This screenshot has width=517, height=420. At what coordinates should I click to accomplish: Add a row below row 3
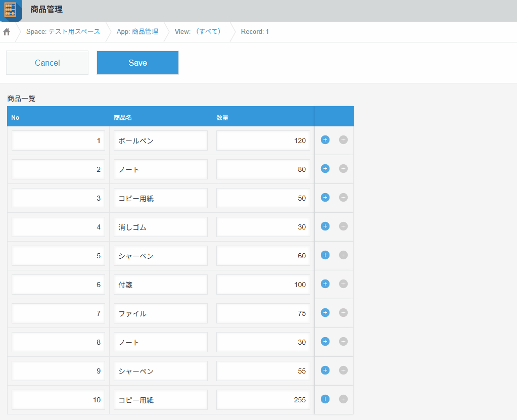(325, 198)
